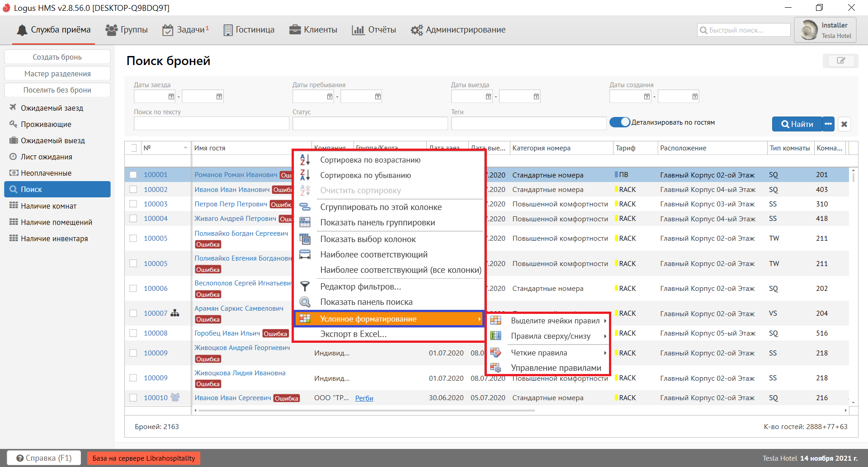Toggle the guest detail switch
Image resolution: width=868 pixels, height=467 pixels.
(x=619, y=122)
